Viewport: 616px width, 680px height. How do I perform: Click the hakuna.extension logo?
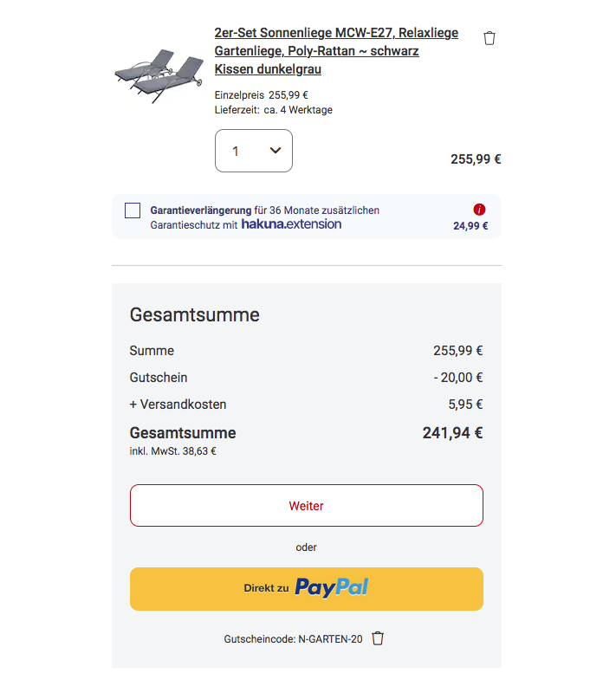tap(291, 224)
